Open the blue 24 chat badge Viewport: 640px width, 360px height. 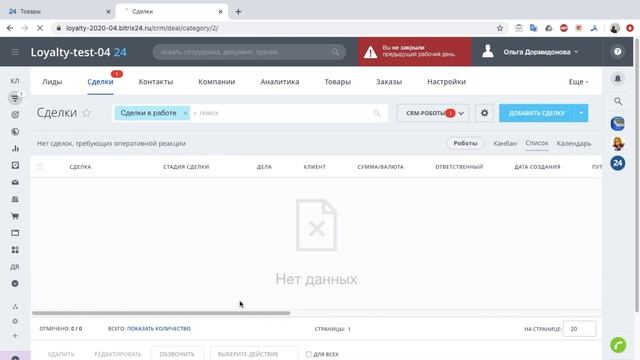[x=618, y=163]
